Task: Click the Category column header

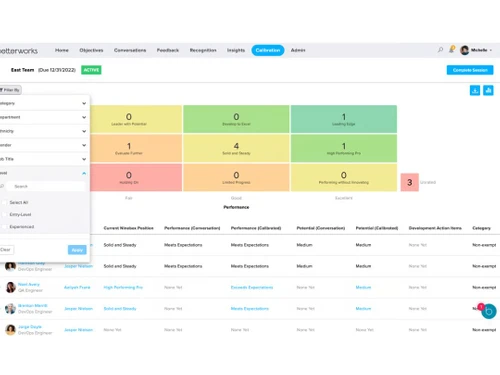Action: click(x=481, y=228)
